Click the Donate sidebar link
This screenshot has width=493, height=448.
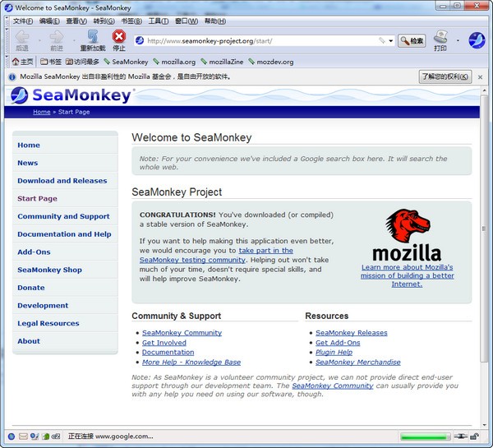[x=31, y=288]
